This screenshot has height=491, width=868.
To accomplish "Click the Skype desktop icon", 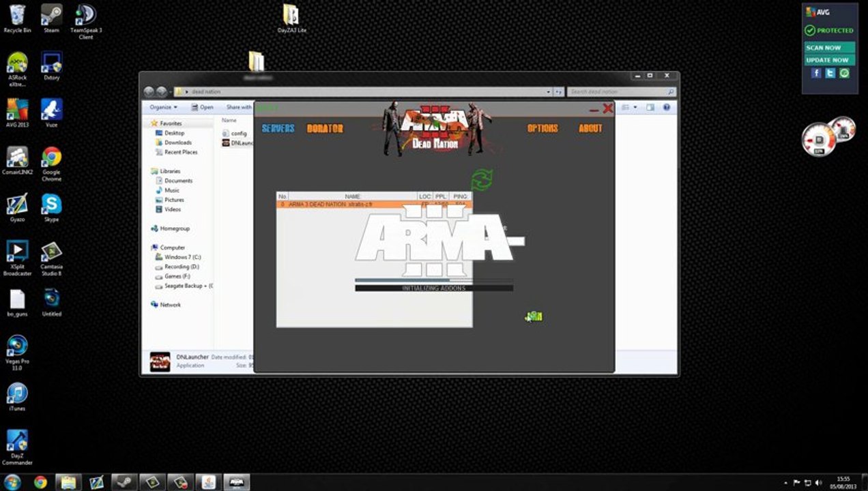I will 51,208.
